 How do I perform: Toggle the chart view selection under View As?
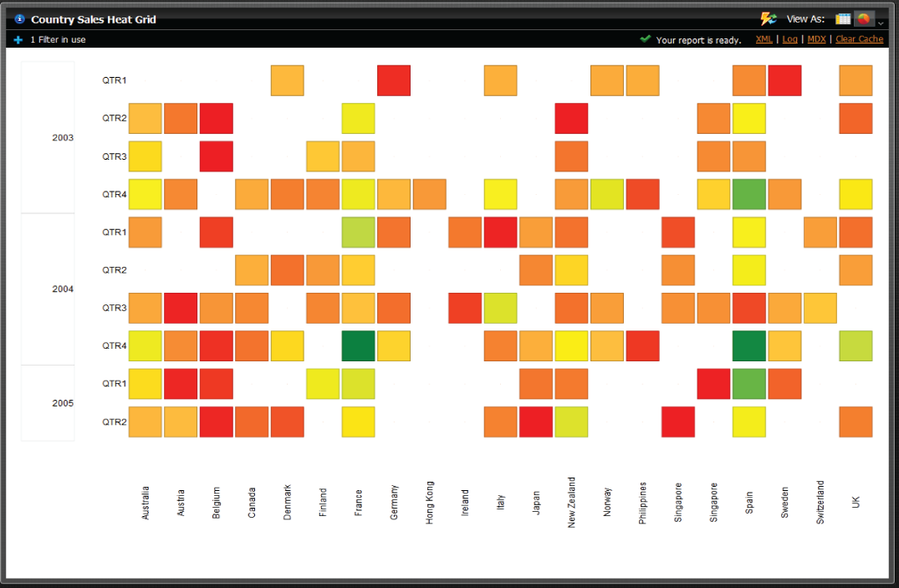click(x=863, y=18)
